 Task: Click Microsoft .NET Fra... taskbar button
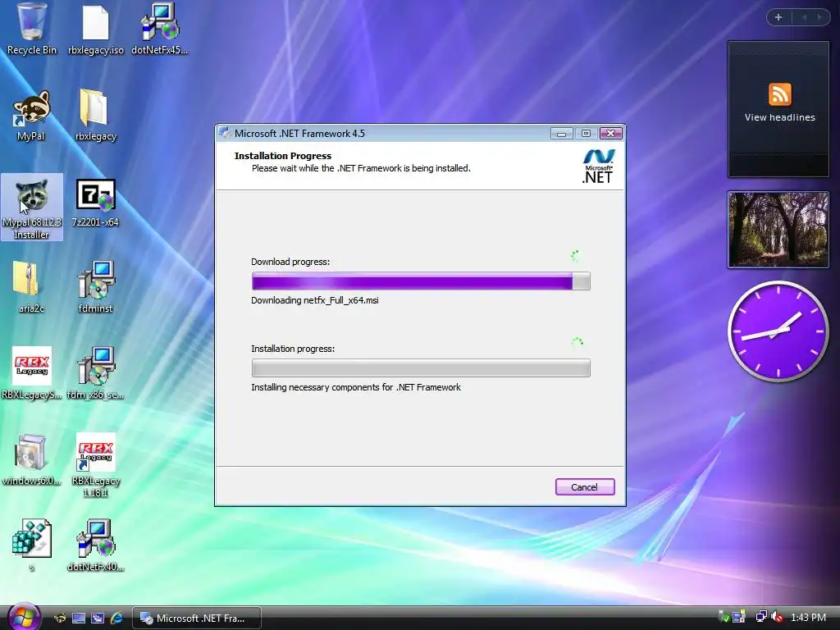tap(197, 619)
